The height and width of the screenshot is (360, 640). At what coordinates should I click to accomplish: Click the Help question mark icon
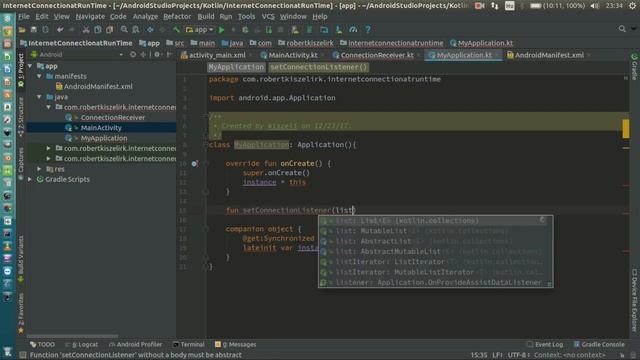tap(368, 29)
